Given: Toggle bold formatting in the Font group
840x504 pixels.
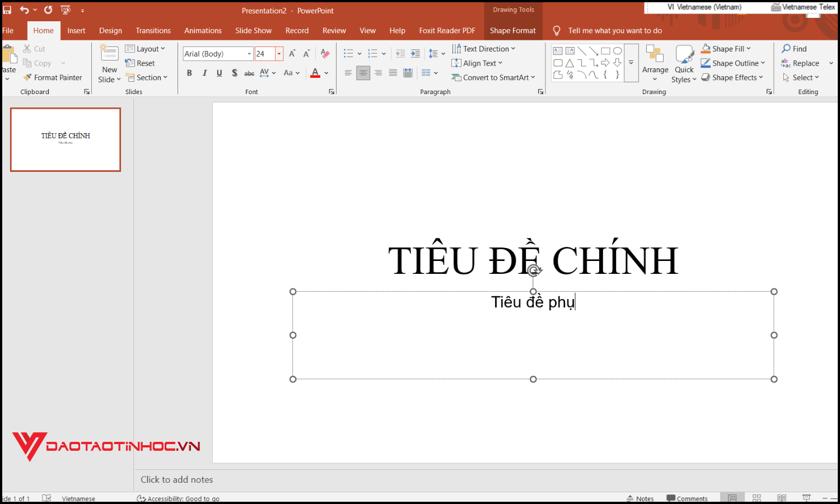Looking at the screenshot, I should 189,73.
